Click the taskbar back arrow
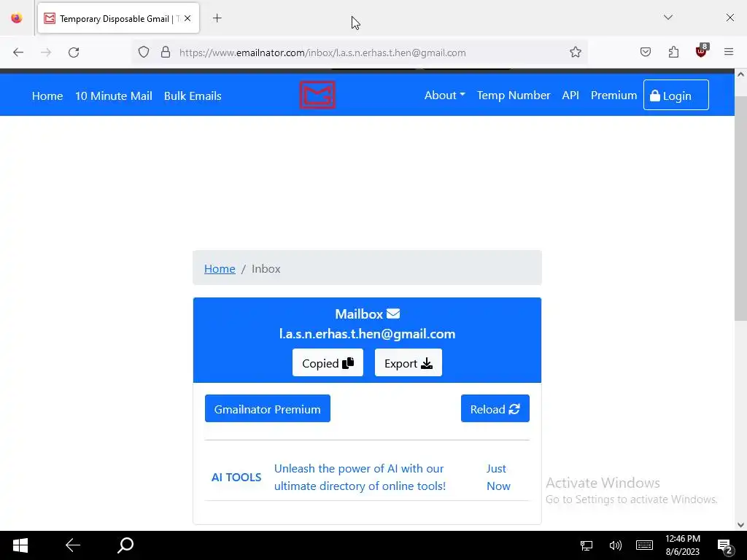 [73, 545]
